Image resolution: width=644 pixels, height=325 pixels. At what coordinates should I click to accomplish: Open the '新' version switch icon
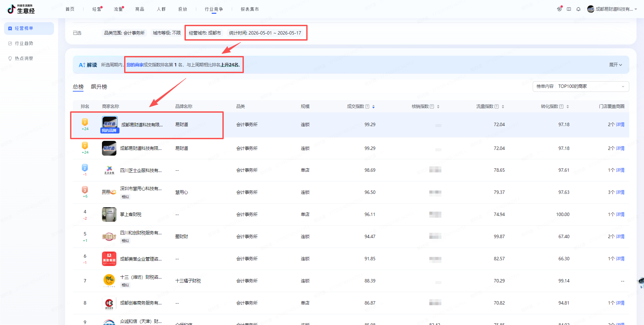tap(559, 9)
